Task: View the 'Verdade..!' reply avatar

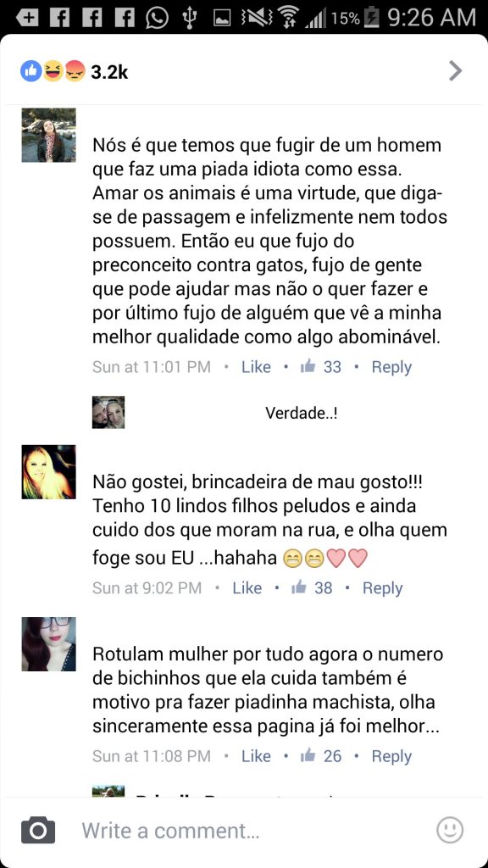Action: point(108,413)
